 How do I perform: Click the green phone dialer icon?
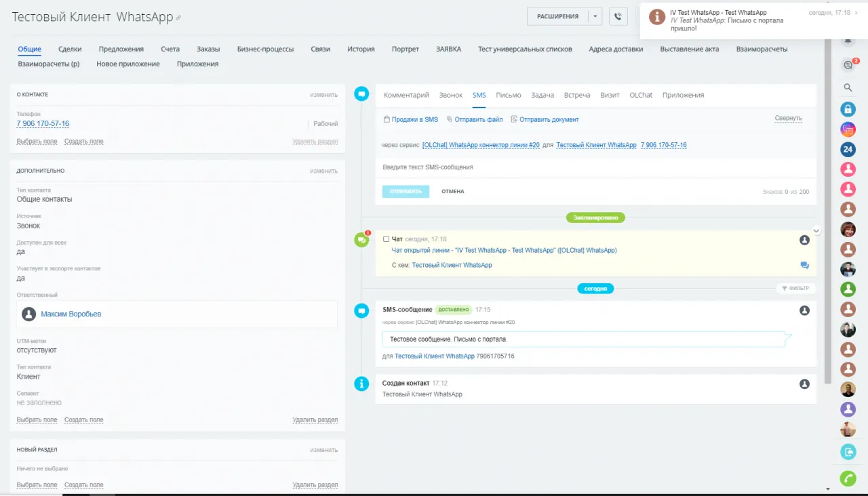click(848, 478)
